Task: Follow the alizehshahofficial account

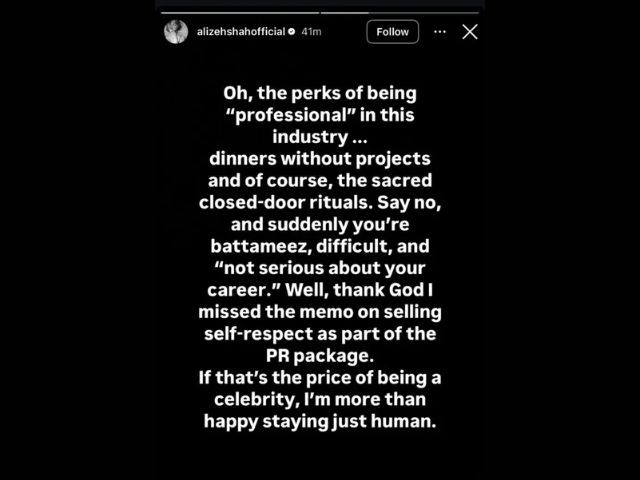Action: pyautogui.click(x=392, y=32)
